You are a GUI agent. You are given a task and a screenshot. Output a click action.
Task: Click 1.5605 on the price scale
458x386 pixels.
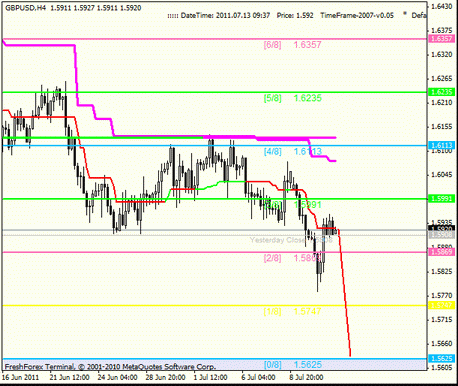click(442, 368)
